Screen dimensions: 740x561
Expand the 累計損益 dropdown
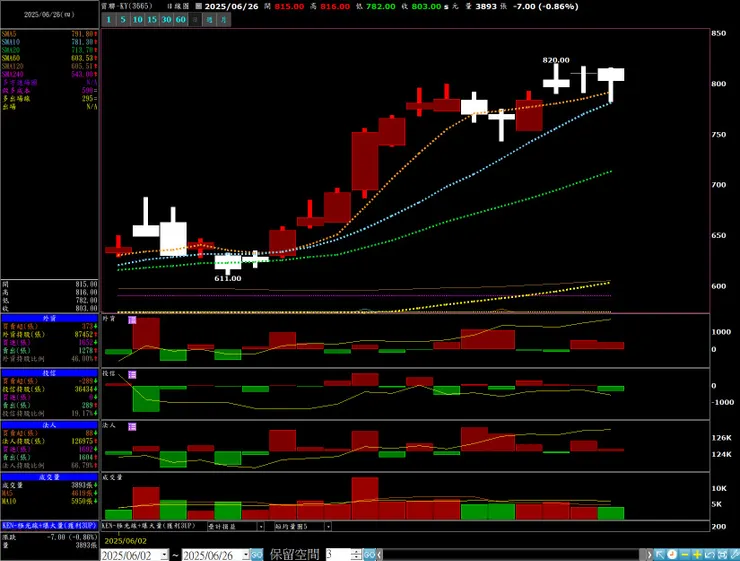tap(261, 526)
